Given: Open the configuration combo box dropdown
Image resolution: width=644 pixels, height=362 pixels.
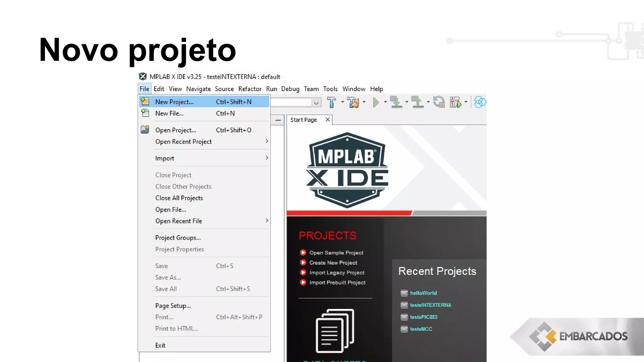Looking at the screenshot, I should point(316,102).
